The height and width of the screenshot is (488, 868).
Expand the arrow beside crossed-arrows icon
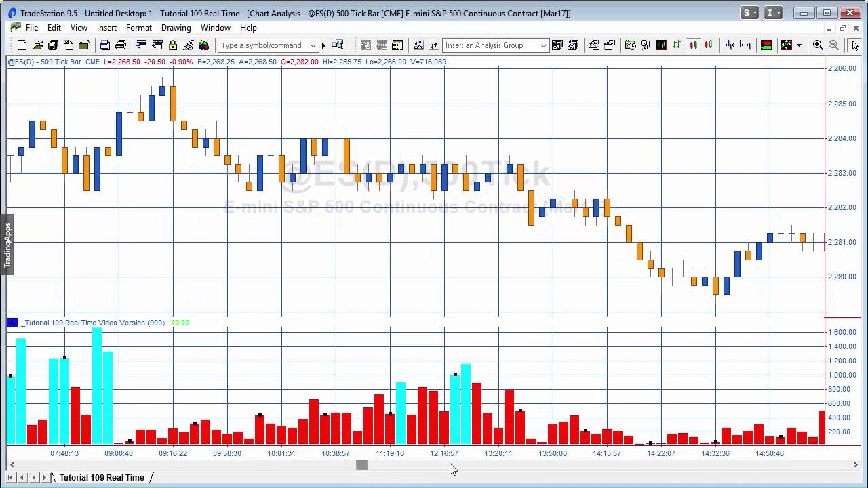coord(799,45)
